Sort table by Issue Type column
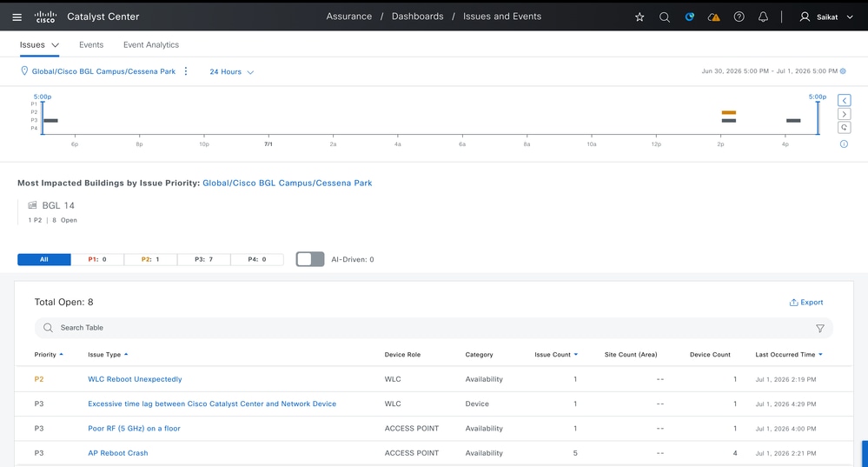 [x=108, y=355]
